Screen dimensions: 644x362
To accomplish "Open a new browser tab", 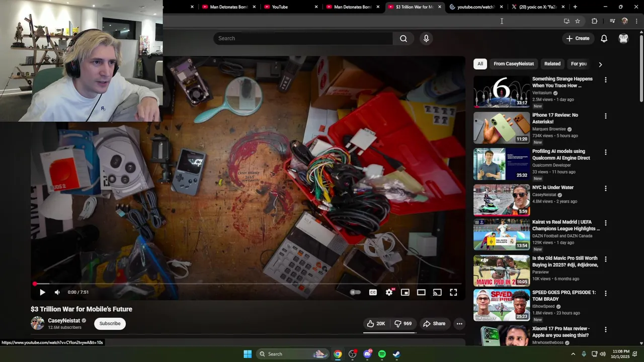I will (575, 7).
